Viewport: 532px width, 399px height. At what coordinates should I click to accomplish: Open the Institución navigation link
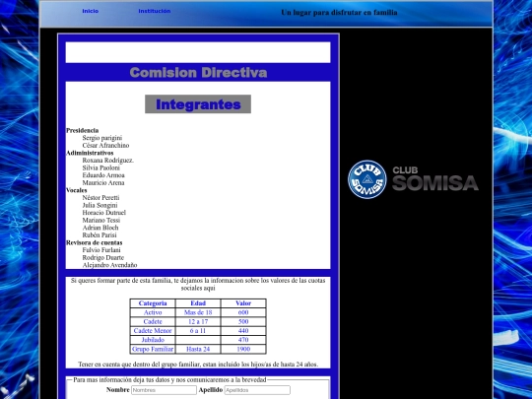coord(155,11)
